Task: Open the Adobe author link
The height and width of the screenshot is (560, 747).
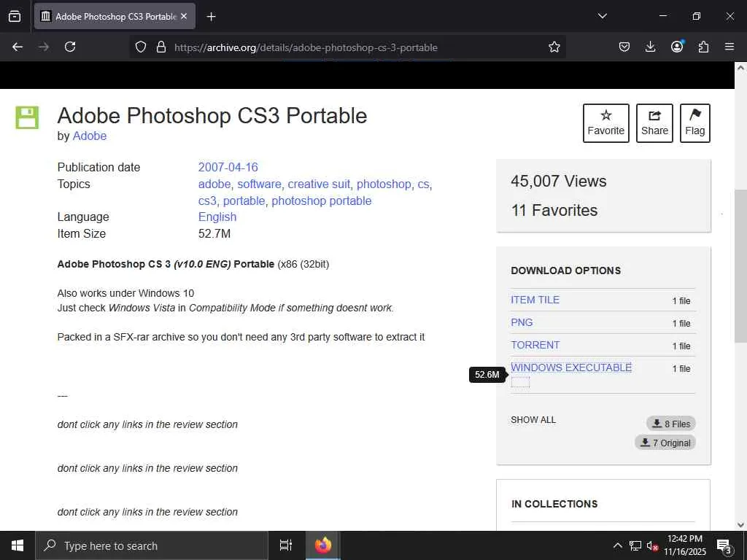Action: pyautogui.click(x=90, y=136)
